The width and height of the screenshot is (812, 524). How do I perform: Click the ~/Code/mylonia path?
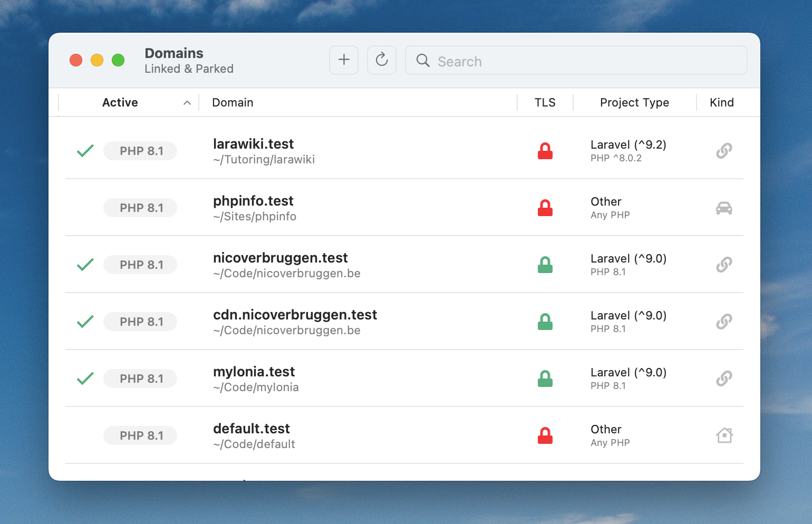256,387
